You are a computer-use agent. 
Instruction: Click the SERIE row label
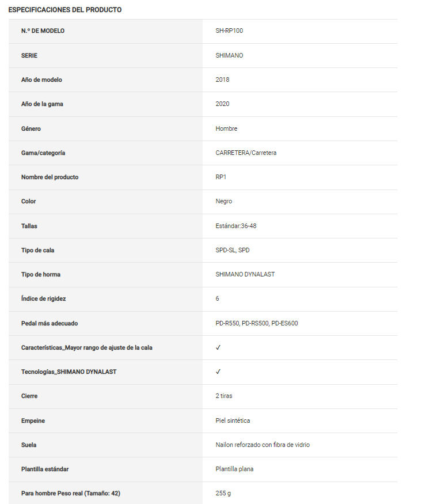tap(29, 55)
